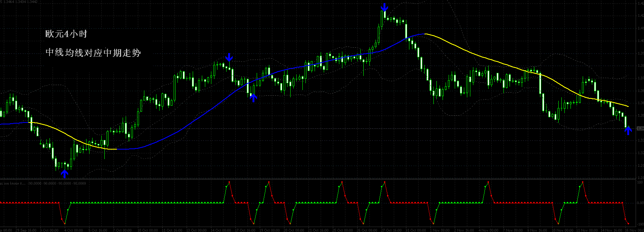Click the '7 Nov 08:00' time axis label

513,230
